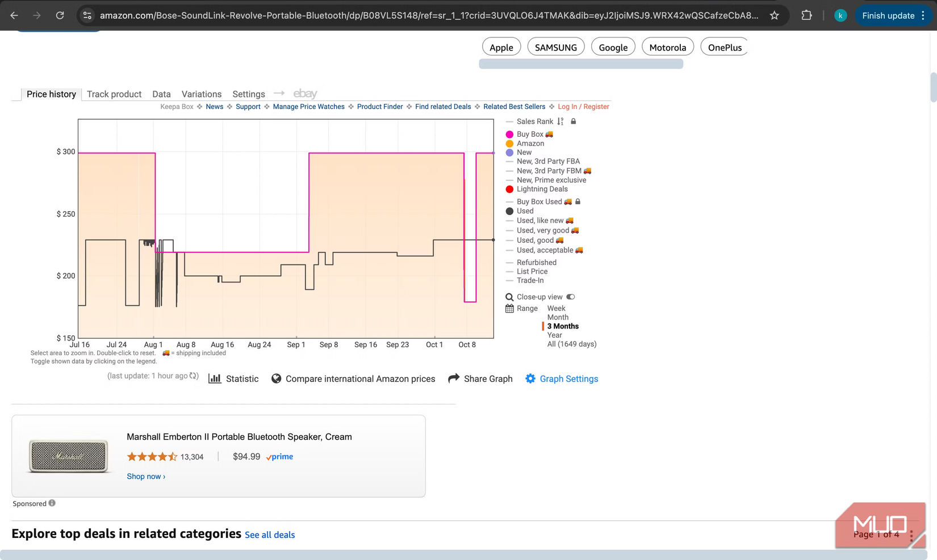Open the Keepa News link
Image resolution: width=937 pixels, height=560 pixels.
(215, 107)
